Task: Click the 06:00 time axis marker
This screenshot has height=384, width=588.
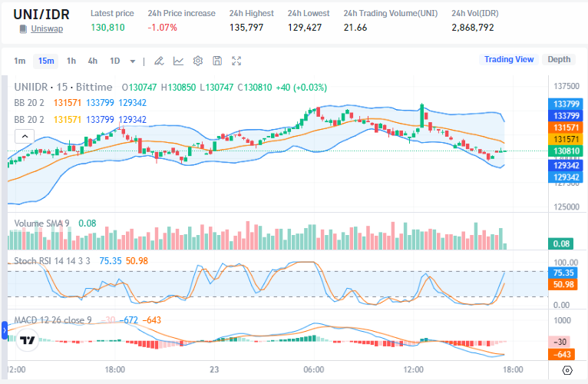Action: 313,369
